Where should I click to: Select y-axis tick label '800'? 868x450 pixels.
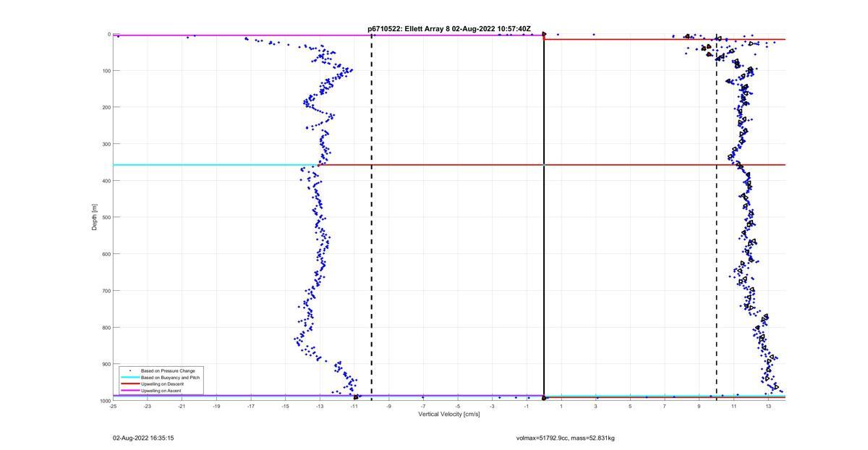pyautogui.click(x=106, y=327)
